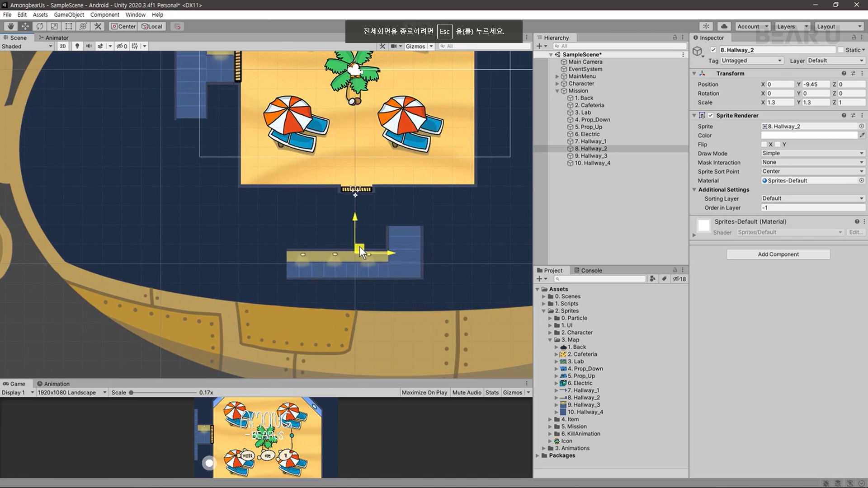Select the Hand tool
Screen dimensions: 868x488
tap(11, 26)
